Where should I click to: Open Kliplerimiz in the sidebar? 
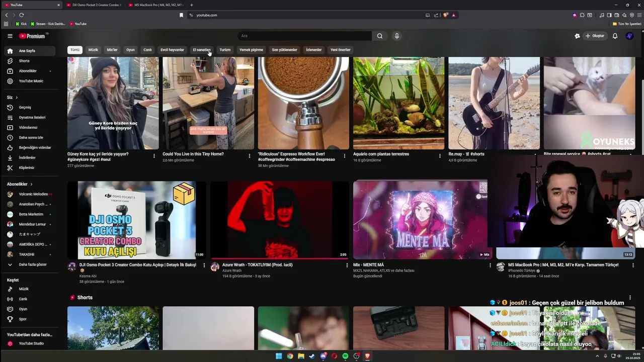30,167
